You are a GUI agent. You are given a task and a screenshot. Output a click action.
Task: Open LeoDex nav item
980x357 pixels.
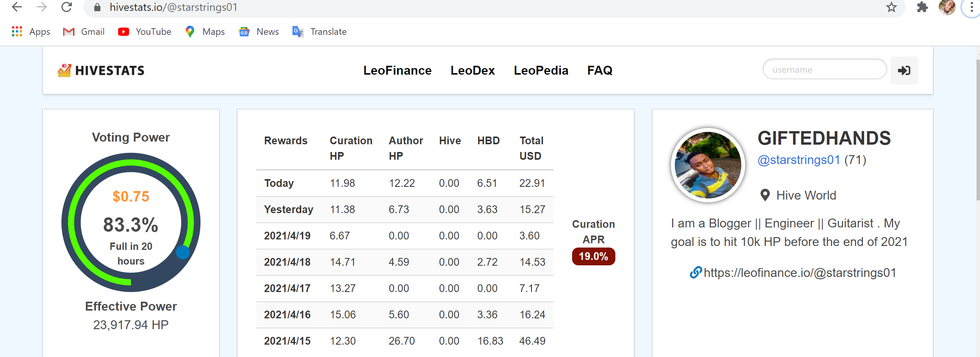tap(473, 70)
